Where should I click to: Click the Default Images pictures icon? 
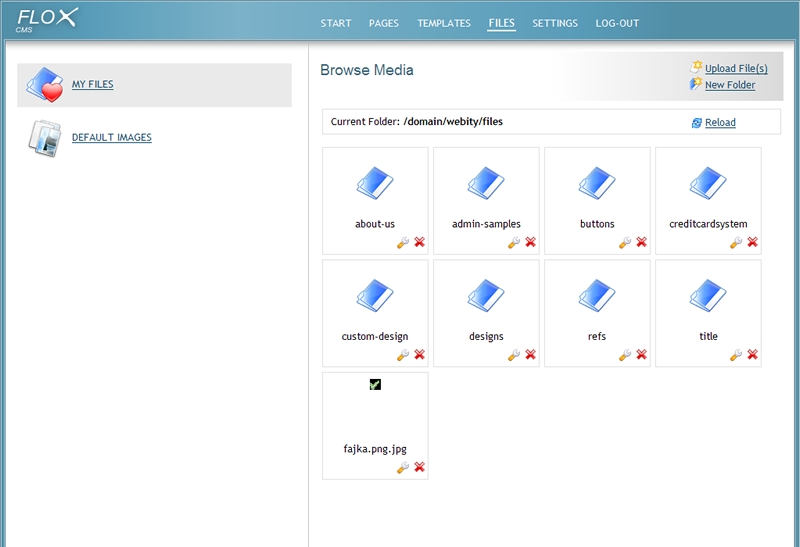click(x=45, y=138)
